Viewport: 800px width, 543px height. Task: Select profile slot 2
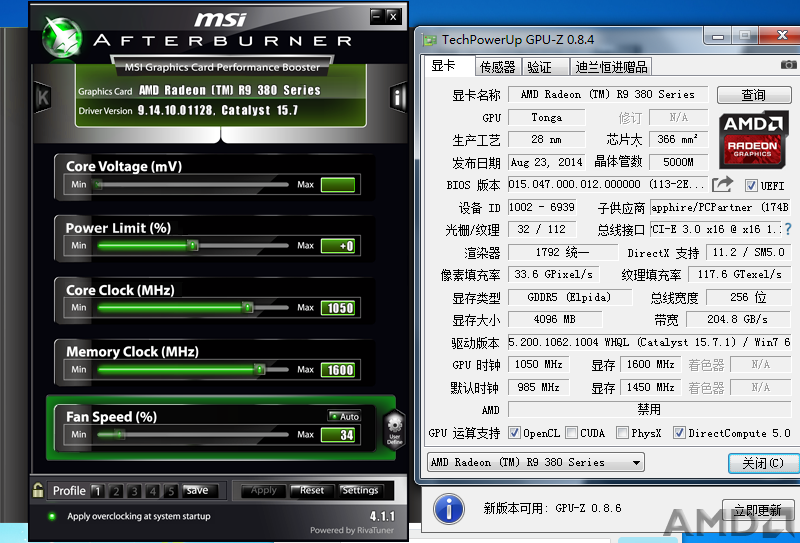116,491
